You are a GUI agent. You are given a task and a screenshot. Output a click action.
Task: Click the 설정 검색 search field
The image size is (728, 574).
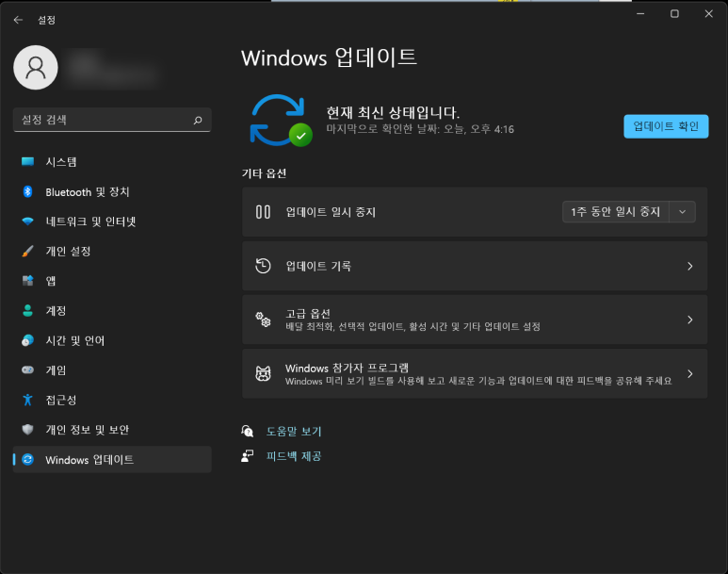point(112,120)
